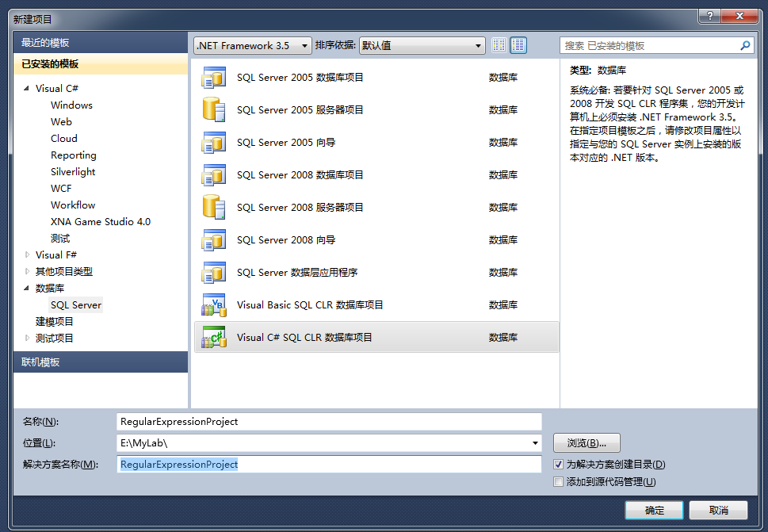
Task: Collapse the Visual C# tree node
Action: [x=26, y=88]
